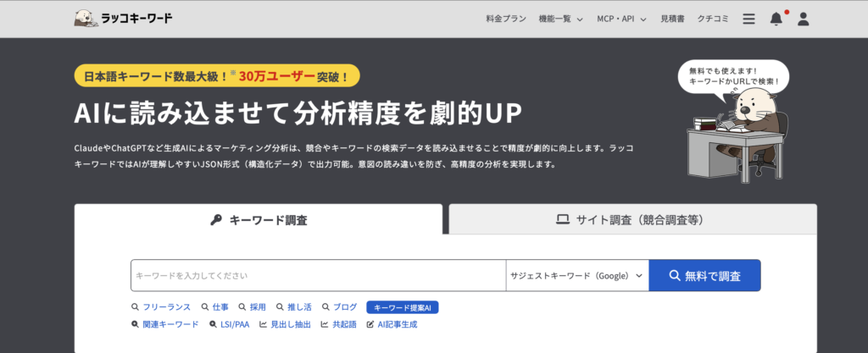Select the フリーランス suggested keyword

click(167, 307)
